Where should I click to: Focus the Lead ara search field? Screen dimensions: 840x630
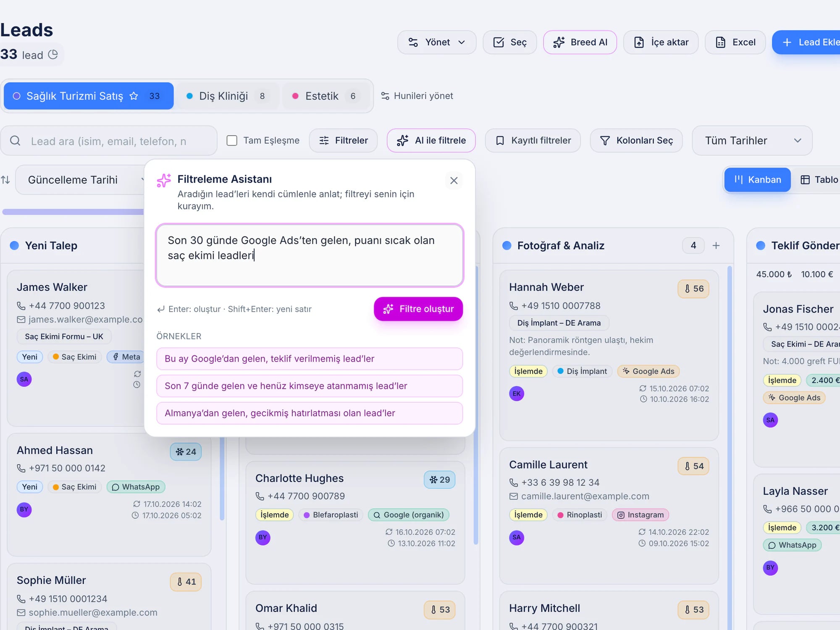point(109,141)
